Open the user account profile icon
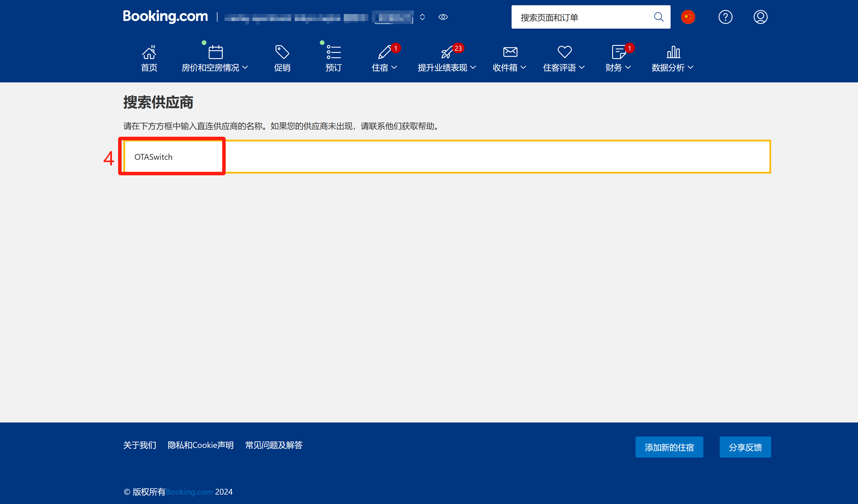Screen dimensions: 858x504 pyautogui.click(x=760, y=17)
